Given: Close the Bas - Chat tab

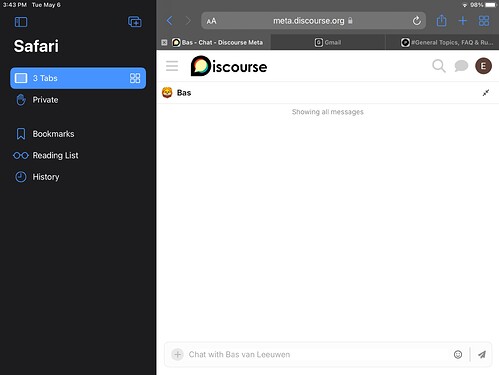Looking at the screenshot, I should pos(164,42).
